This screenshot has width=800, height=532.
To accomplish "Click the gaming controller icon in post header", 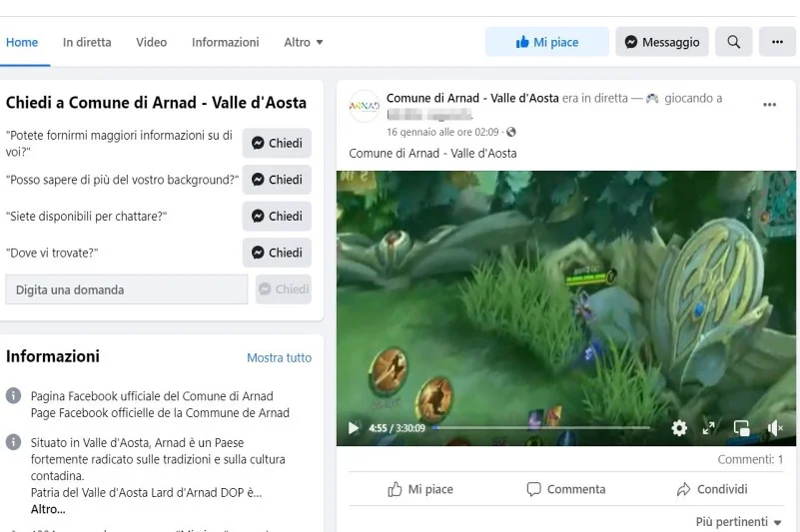I will point(652,99).
